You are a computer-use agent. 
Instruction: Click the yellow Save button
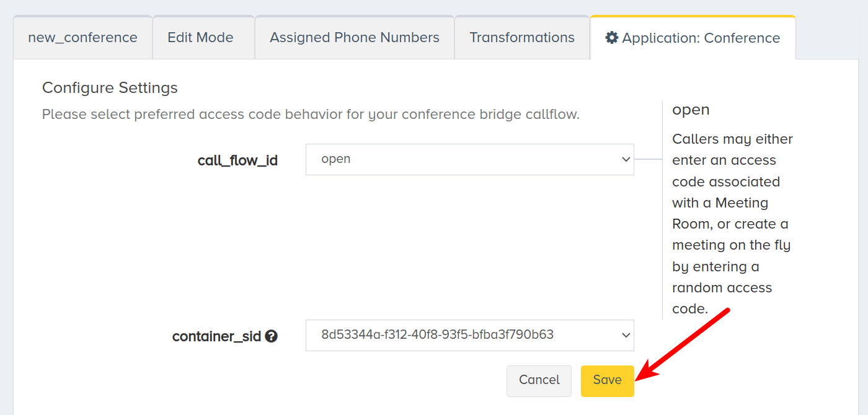(x=608, y=380)
